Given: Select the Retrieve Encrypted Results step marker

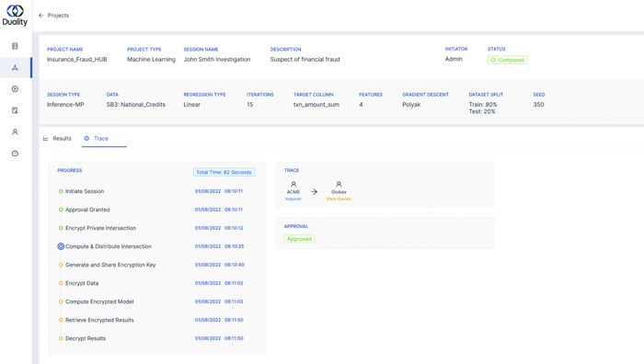Looking at the screenshot, I should [61, 320].
